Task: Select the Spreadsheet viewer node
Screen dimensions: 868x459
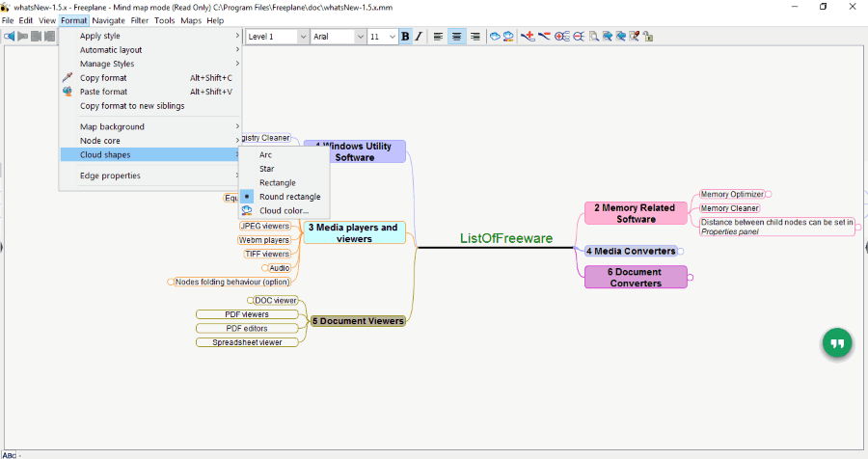Action: click(x=247, y=342)
